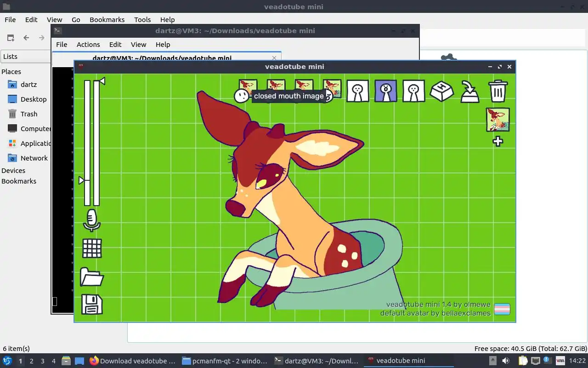Add a new avatar state with plus icon

click(x=498, y=141)
